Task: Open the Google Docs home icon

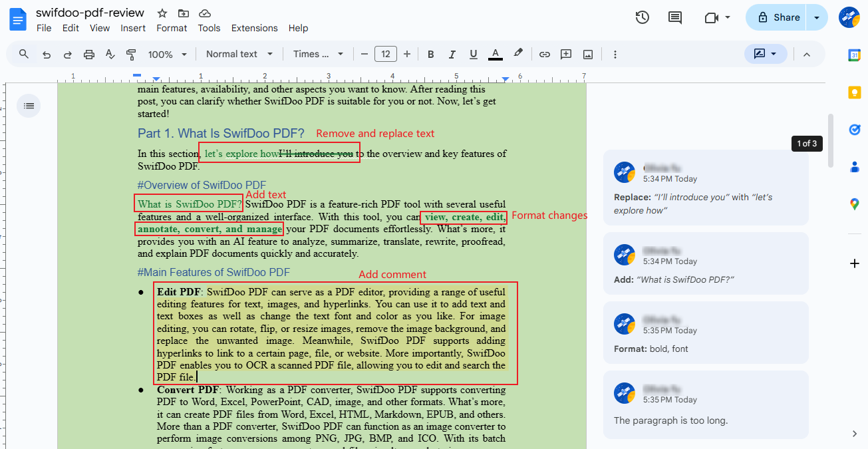Action: coord(19,19)
